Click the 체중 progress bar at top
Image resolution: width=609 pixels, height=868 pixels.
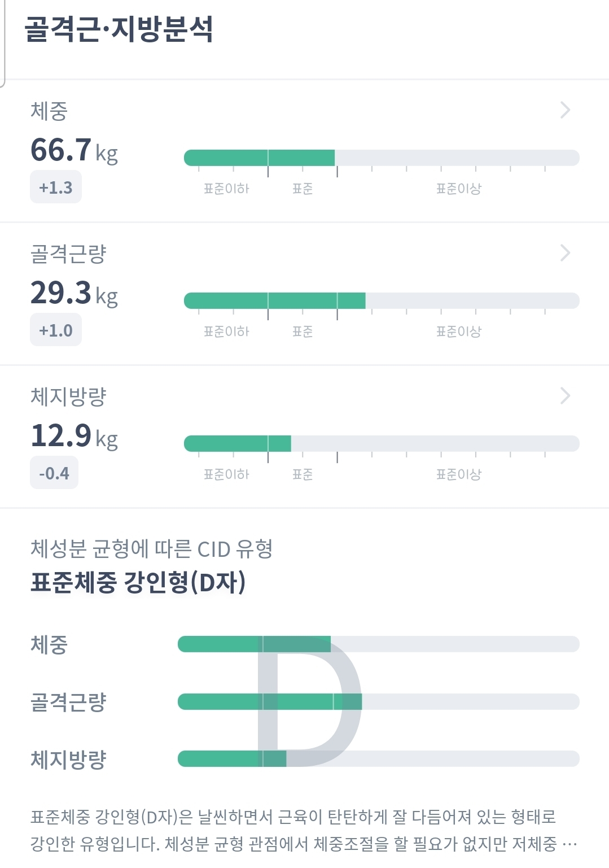tap(381, 158)
